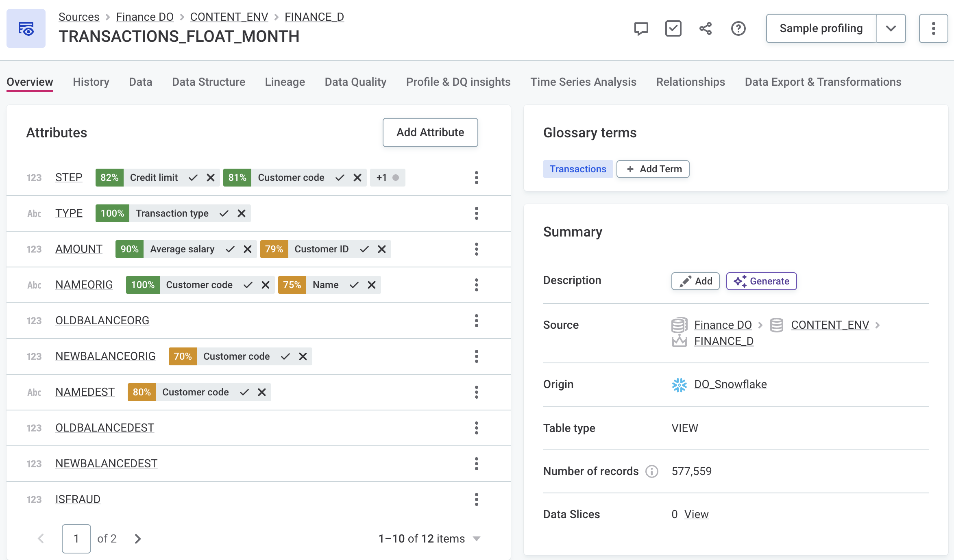Open the Lineage tab
This screenshot has width=954, height=560.
(285, 82)
